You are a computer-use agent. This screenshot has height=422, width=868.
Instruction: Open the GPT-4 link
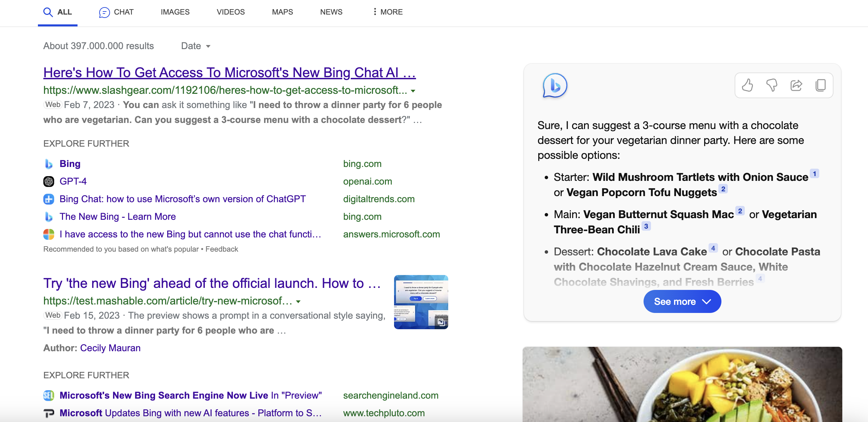[73, 182]
